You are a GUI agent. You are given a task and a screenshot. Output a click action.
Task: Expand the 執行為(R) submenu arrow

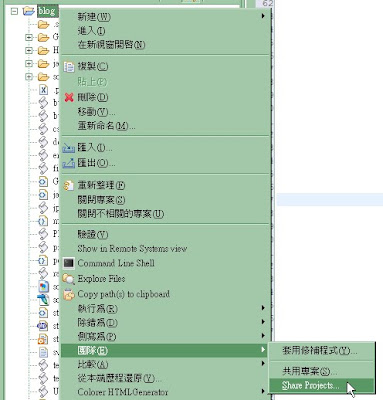[x=263, y=308]
